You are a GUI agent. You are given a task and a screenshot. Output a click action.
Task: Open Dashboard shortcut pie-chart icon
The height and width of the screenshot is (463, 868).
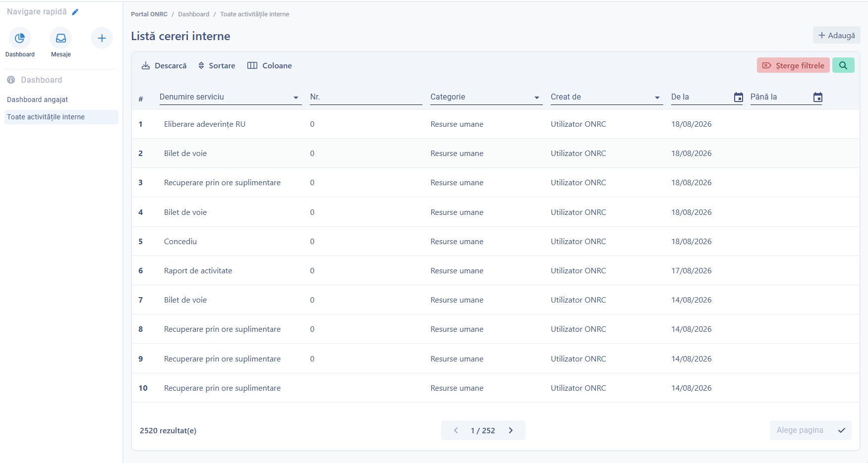point(20,38)
